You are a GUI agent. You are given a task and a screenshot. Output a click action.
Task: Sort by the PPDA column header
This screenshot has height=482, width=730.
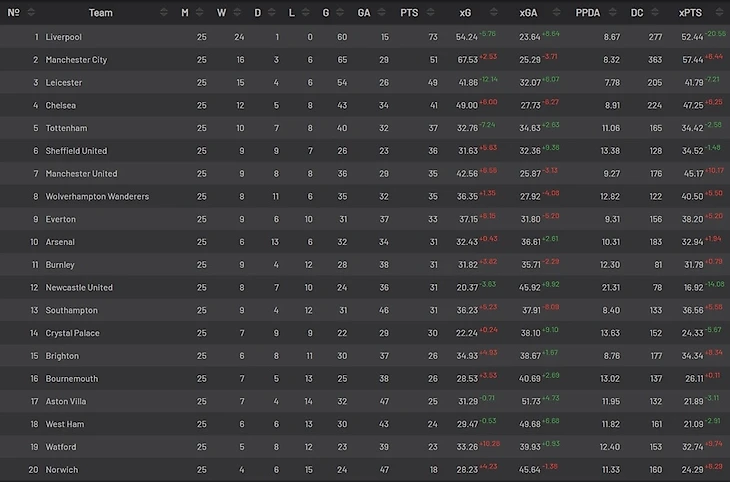(588, 13)
